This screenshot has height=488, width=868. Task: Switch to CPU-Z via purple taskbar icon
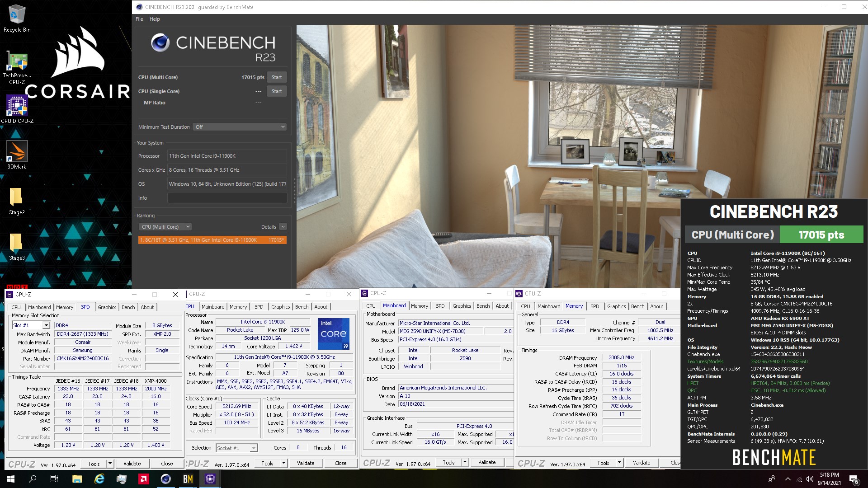click(x=210, y=479)
